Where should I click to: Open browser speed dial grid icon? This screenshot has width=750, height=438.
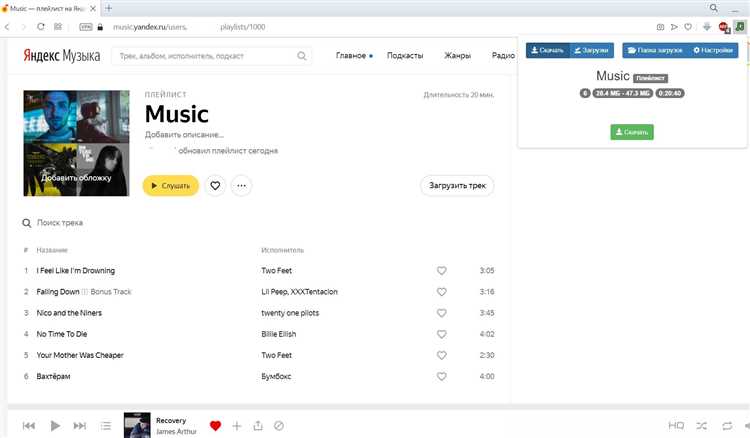tap(58, 27)
